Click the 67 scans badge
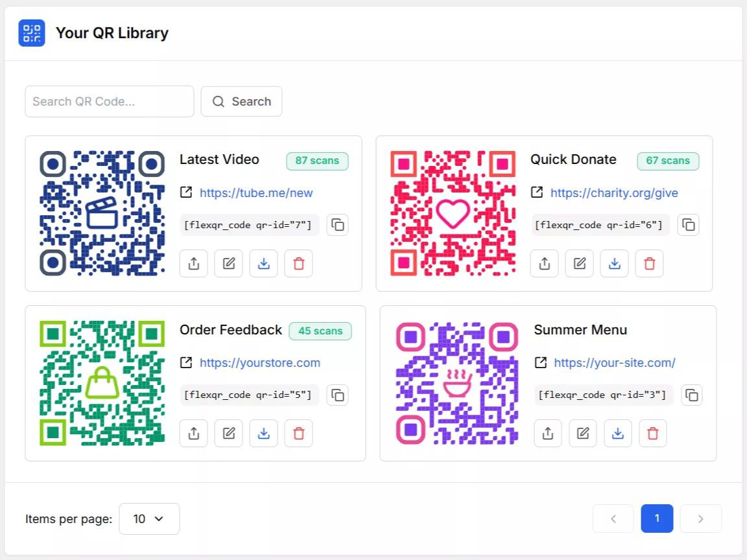The width and height of the screenshot is (747, 560). tap(668, 161)
